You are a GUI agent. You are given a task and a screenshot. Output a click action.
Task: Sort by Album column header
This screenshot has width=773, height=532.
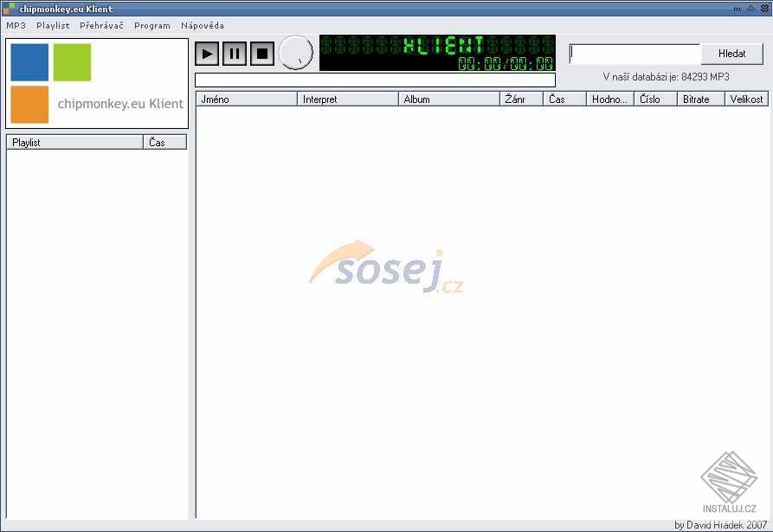449,99
